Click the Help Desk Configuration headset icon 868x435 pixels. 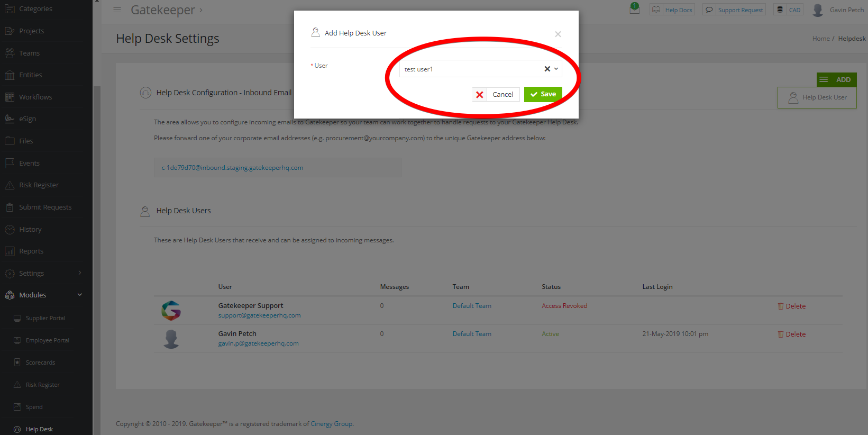tap(145, 93)
